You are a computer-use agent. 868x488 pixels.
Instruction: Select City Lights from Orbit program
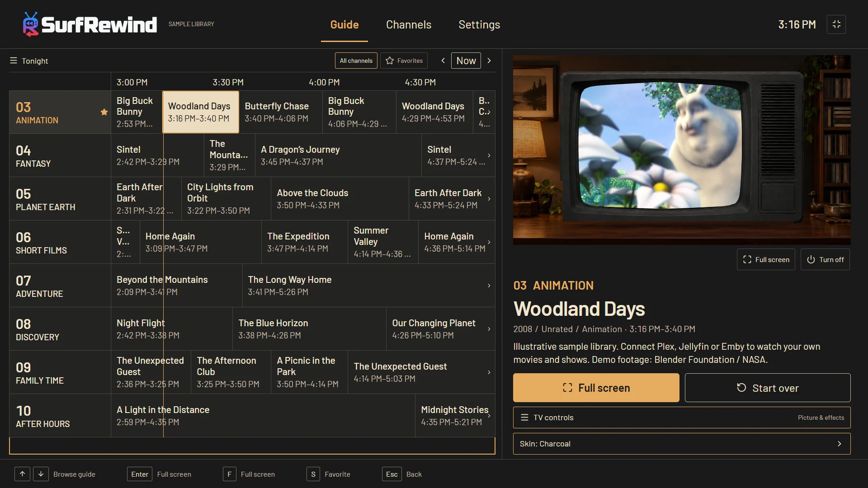[x=226, y=199]
